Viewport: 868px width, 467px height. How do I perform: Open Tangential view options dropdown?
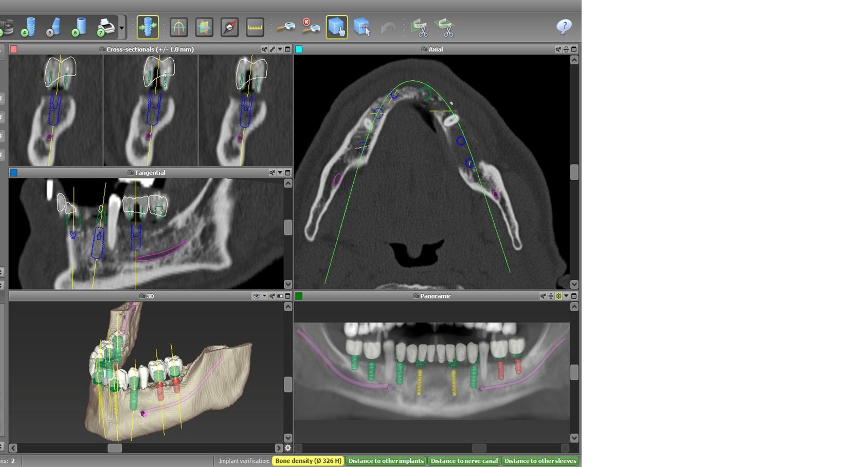(280, 173)
